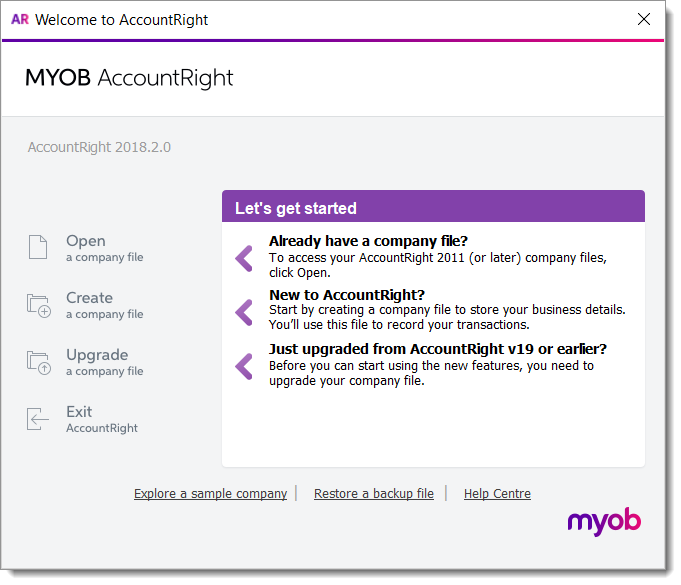Open a company file
Image resolution: width=681 pixels, height=585 pixels.
pos(86,241)
